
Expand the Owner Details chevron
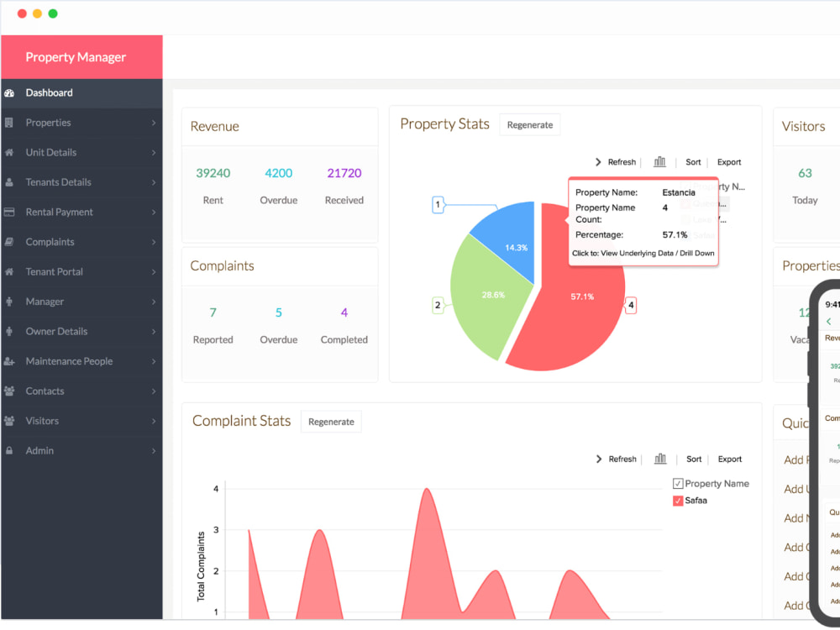click(x=153, y=332)
